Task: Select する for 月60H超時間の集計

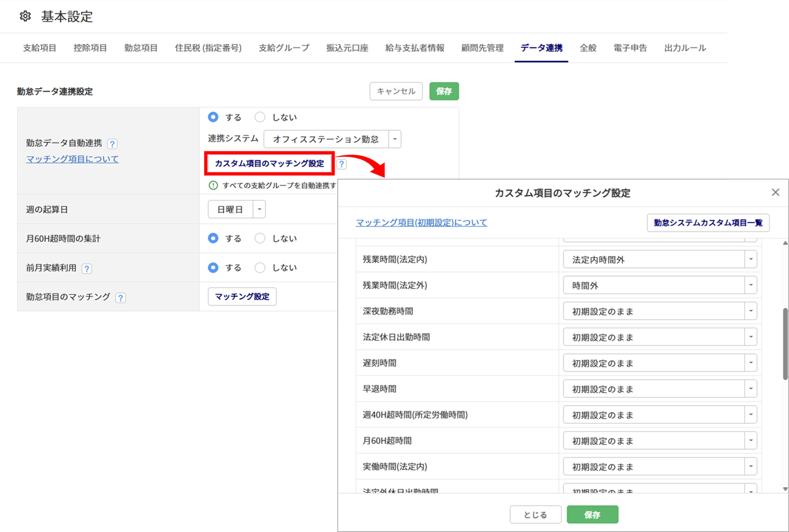Action: [213, 238]
